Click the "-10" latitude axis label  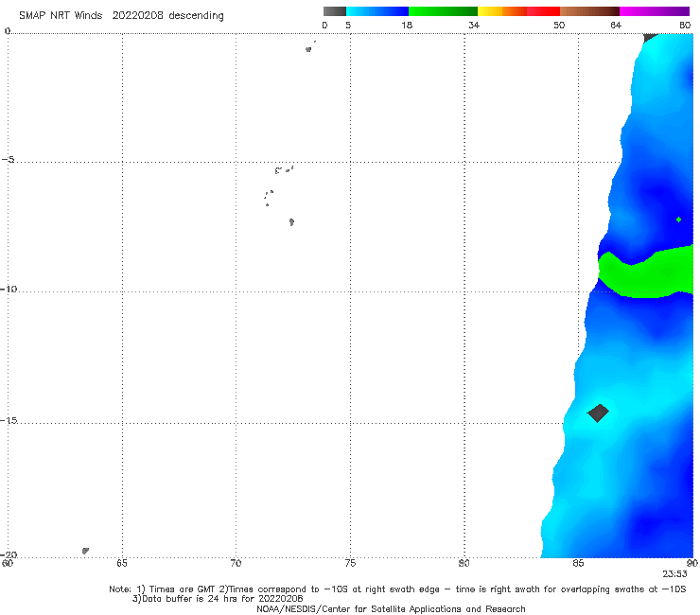9,289
